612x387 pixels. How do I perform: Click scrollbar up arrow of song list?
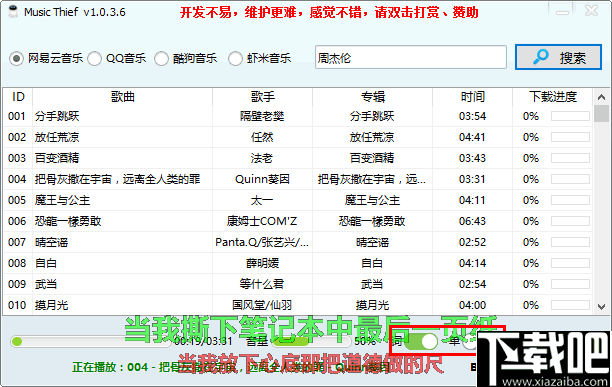(601, 97)
